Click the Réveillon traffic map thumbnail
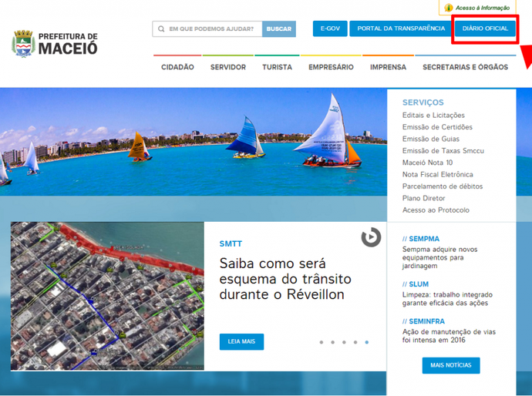The image size is (532, 396). [107, 296]
